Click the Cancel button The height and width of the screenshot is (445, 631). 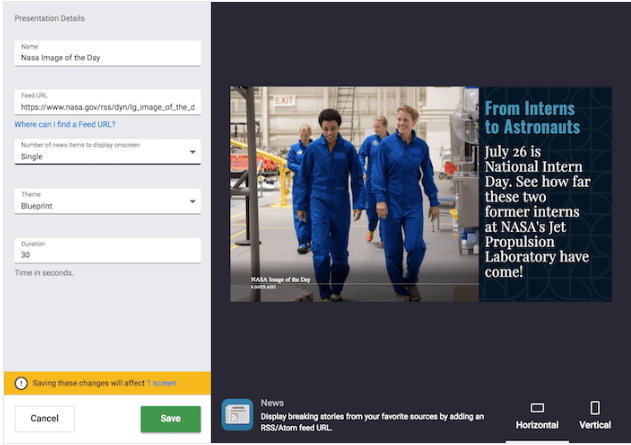point(45,418)
